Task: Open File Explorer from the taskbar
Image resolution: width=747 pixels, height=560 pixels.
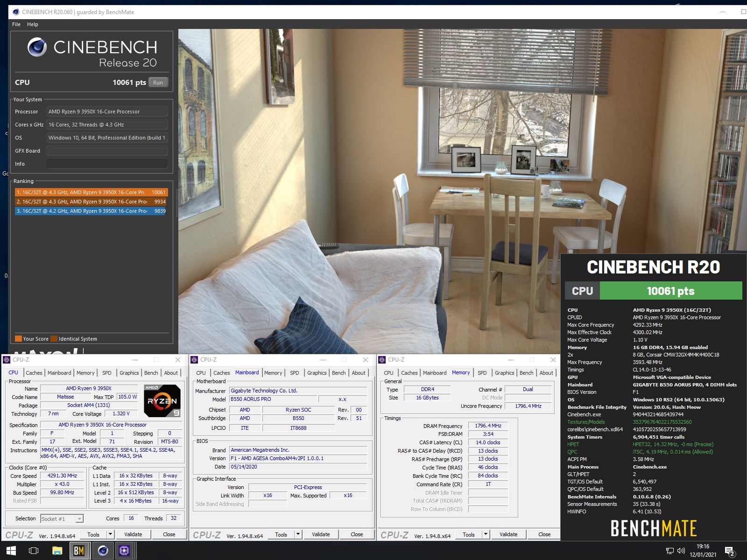Action: point(57,551)
